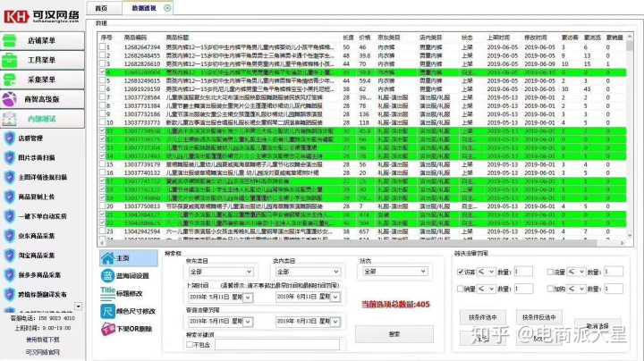Click the shield icon beside 店群管理
This screenshot has height=361, width=644.
point(10,139)
